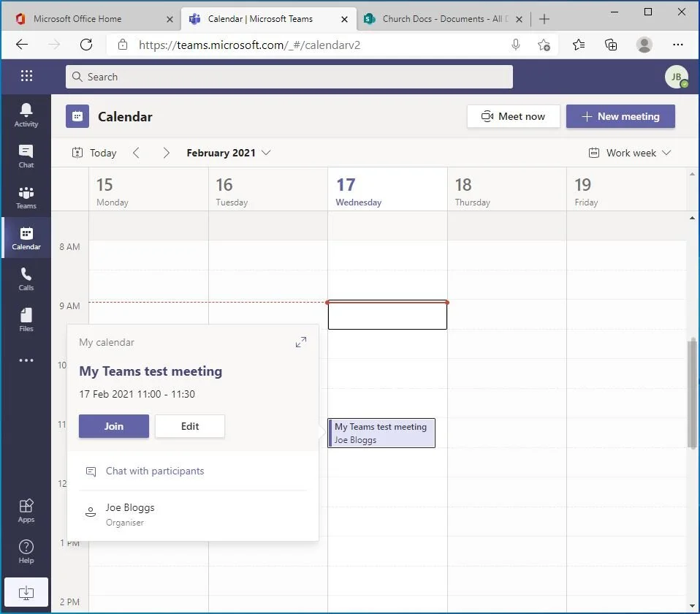Select Tuesday 16 column header
The image size is (700, 614).
(268, 191)
